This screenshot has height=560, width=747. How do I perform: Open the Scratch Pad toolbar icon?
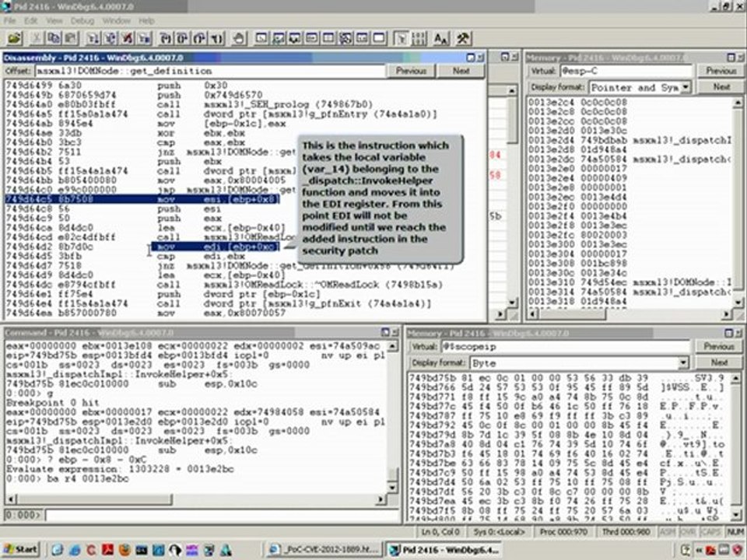click(379, 39)
